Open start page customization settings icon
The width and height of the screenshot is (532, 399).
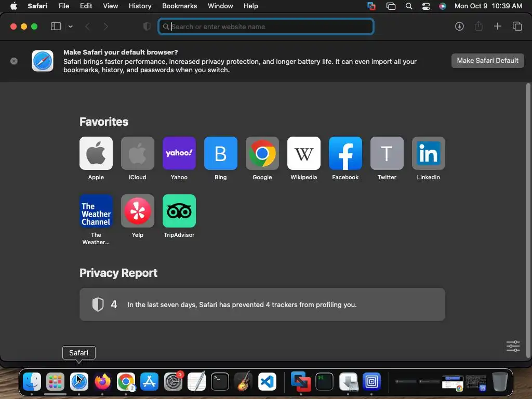[513, 346]
